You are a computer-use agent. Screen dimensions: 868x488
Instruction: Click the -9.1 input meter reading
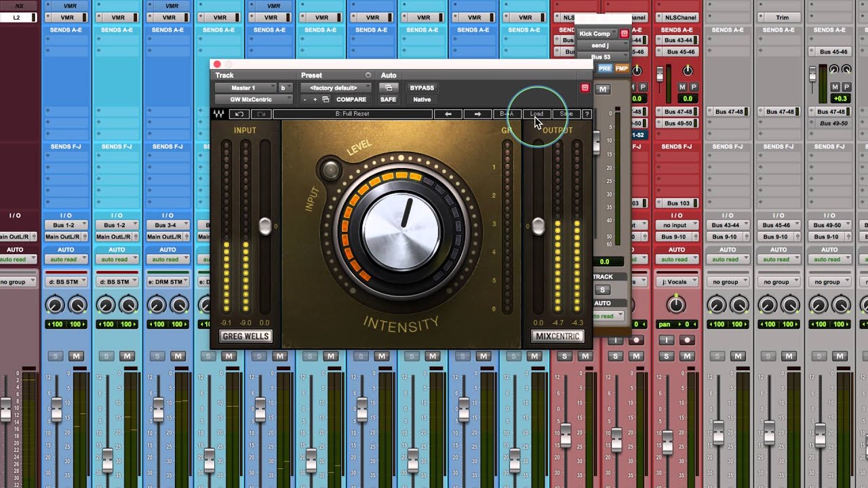tap(226, 323)
